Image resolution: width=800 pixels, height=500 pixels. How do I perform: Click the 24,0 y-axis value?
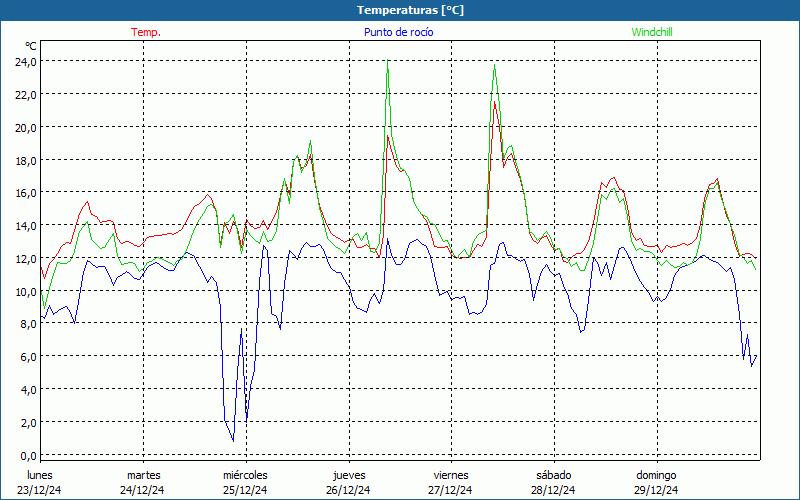coord(26,62)
